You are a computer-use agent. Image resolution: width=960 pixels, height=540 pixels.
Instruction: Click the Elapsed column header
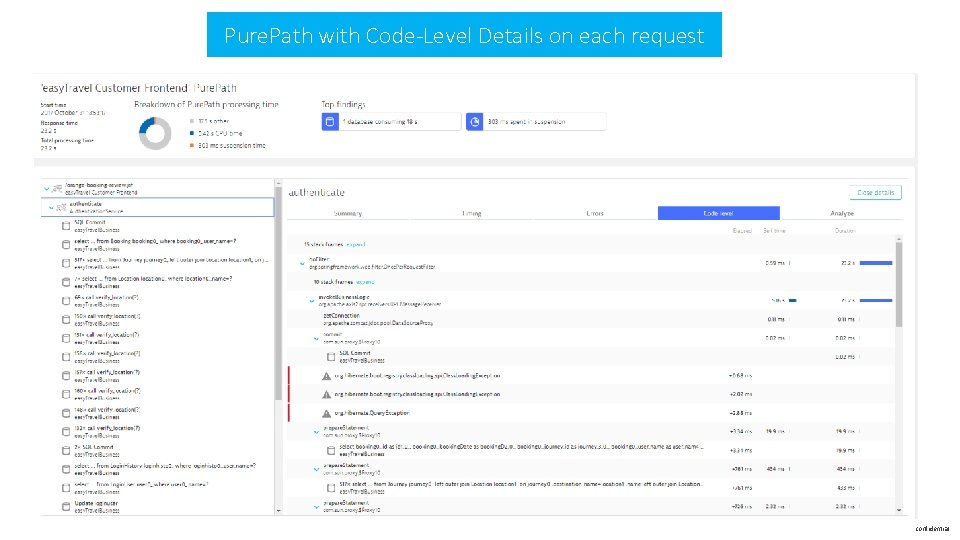[x=742, y=231]
